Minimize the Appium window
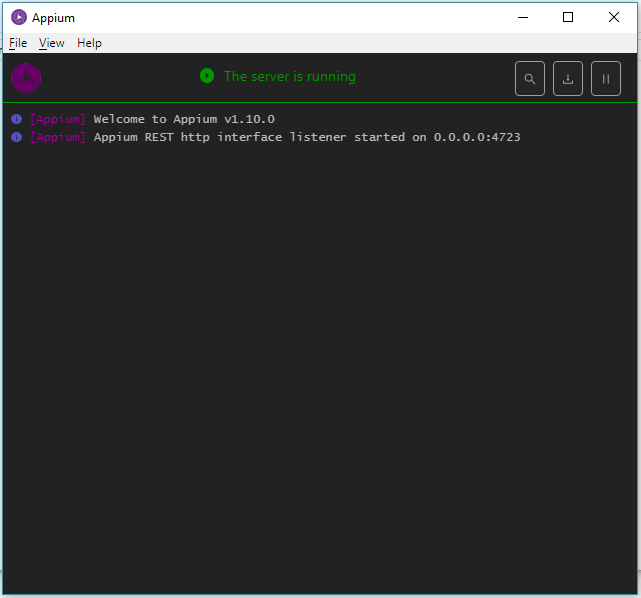This screenshot has width=641, height=598. click(x=523, y=18)
